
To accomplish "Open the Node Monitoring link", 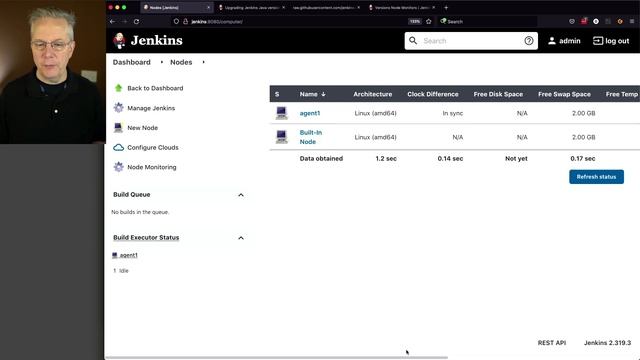I will (152, 167).
